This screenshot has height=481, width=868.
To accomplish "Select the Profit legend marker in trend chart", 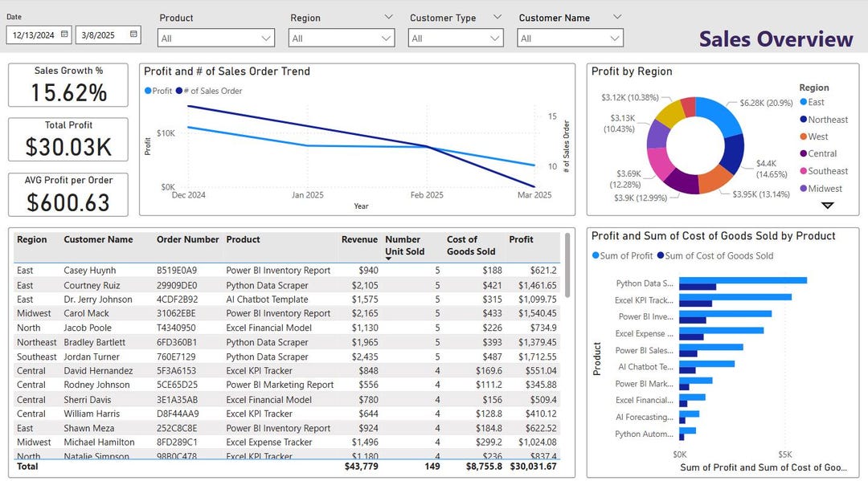I will coord(148,91).
